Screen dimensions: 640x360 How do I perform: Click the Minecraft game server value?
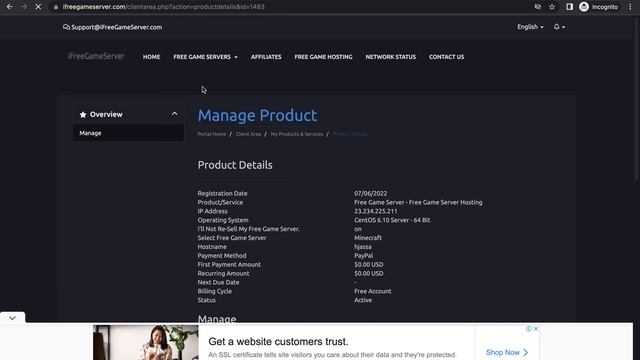tap(368, 238)
